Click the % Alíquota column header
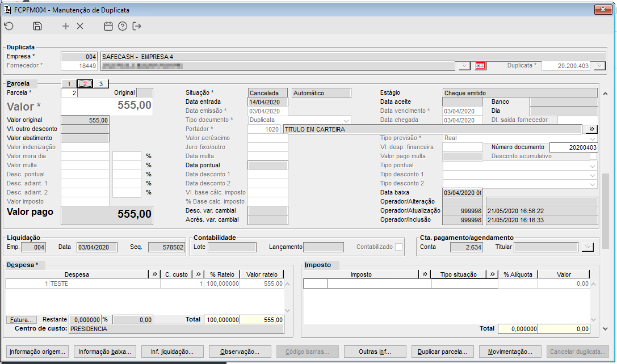 [518, 274]
